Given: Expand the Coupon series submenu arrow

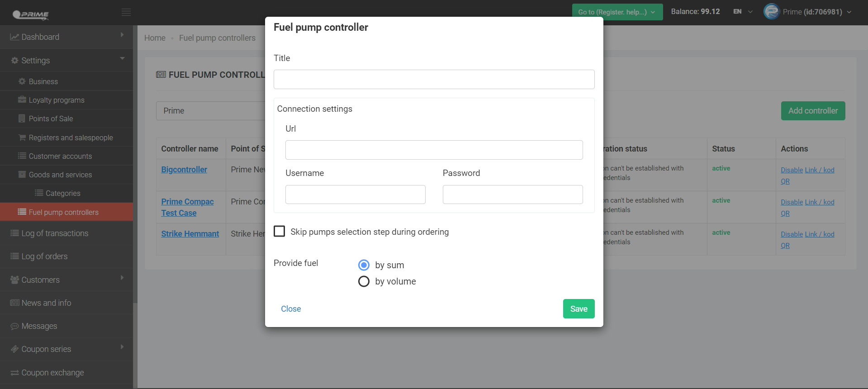Looking at the screenshot, I should pyautogui.click(x=122, y=347).
